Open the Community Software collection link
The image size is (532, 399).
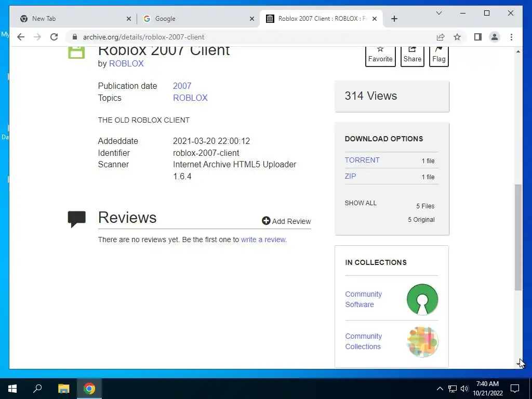point(363,299)
